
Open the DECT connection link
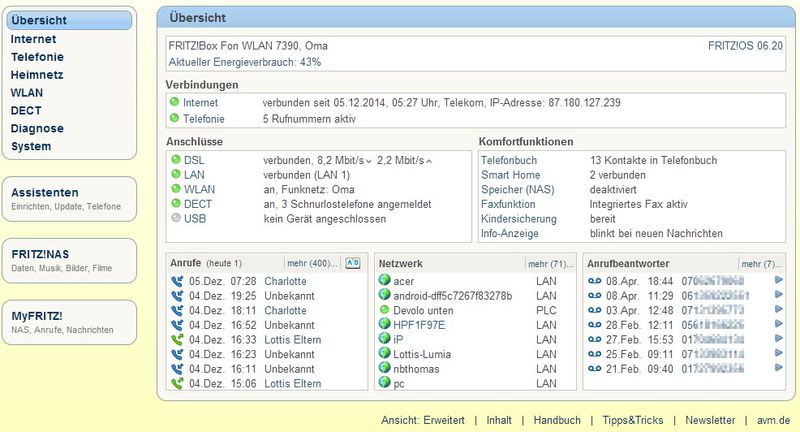(197, 204)
